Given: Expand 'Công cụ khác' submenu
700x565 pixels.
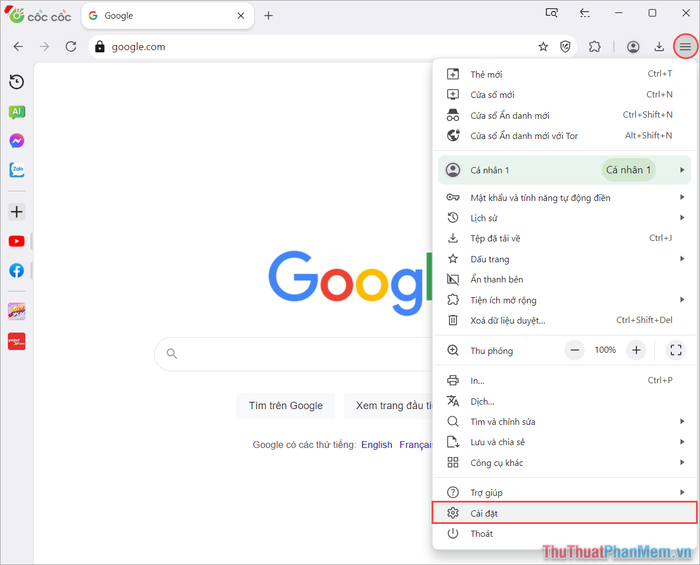Looking at the screenshot, I should tap(564, 463).
